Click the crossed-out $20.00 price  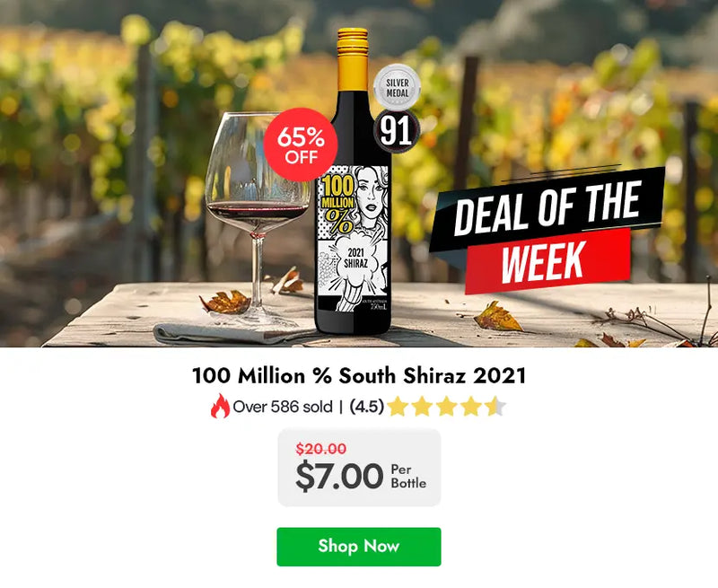321,449
